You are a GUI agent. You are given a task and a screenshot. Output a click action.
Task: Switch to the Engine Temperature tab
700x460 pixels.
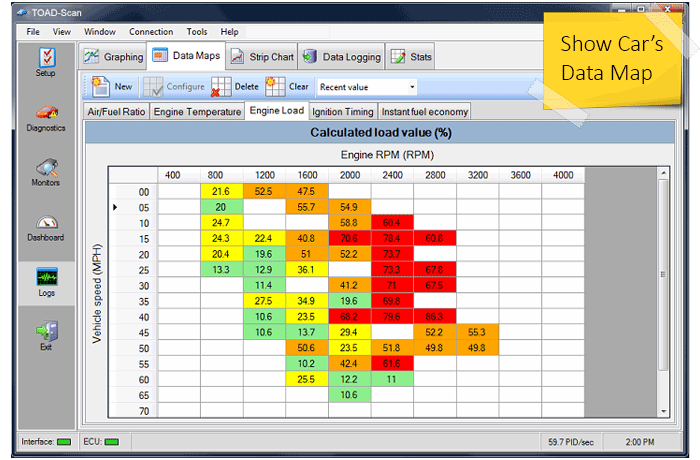tap(197, 112)
